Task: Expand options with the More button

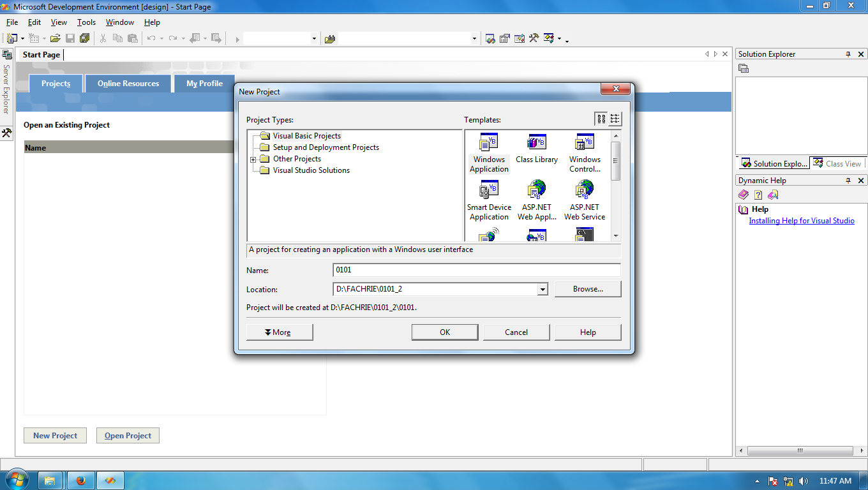Action: 280,332
